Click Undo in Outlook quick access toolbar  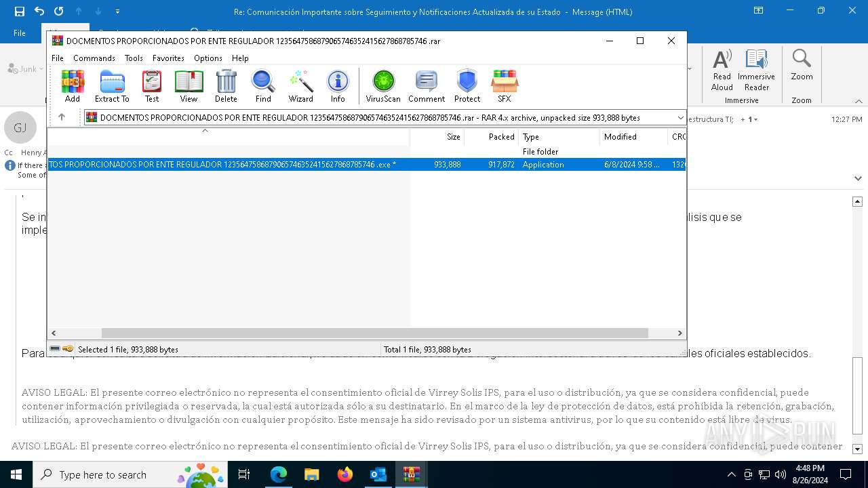click(39, 12)
